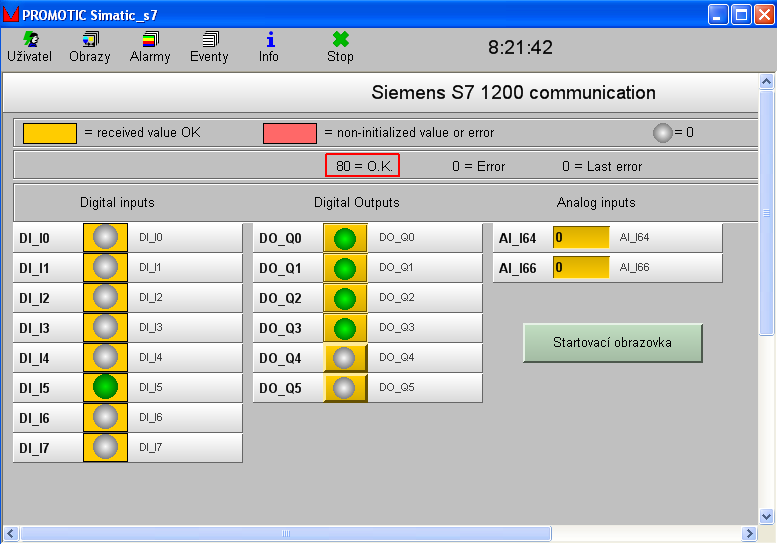
Task: Open the Info icon
Action: (x=269, y=47)
